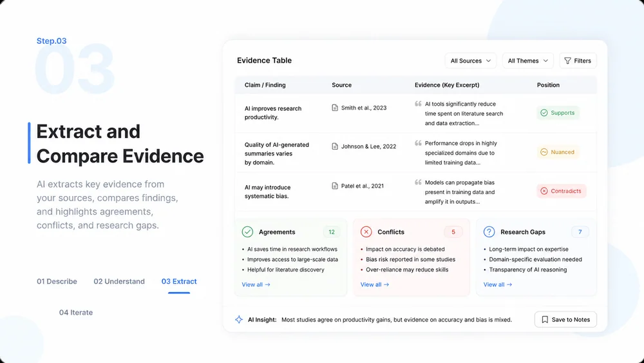Click 'Helpful for literature discovery'
Image resolution: width=644 pixels, height=363 pixels.
[x=286, y=270]
